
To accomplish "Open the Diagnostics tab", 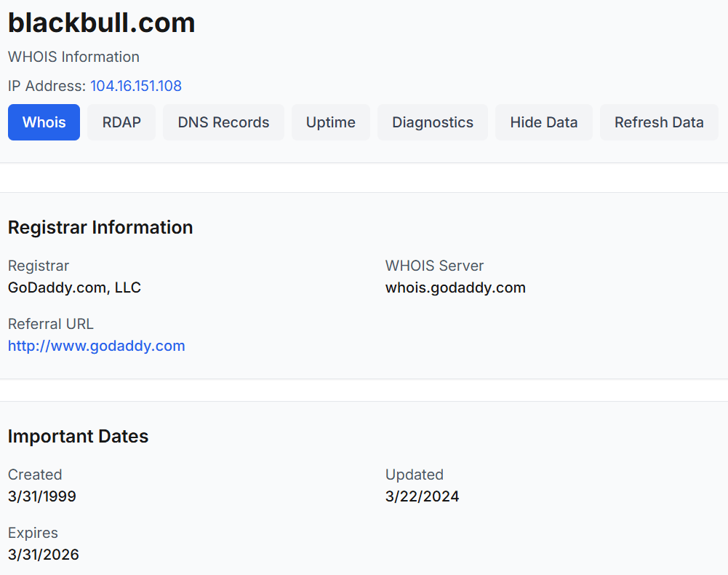I will (433, 122).
